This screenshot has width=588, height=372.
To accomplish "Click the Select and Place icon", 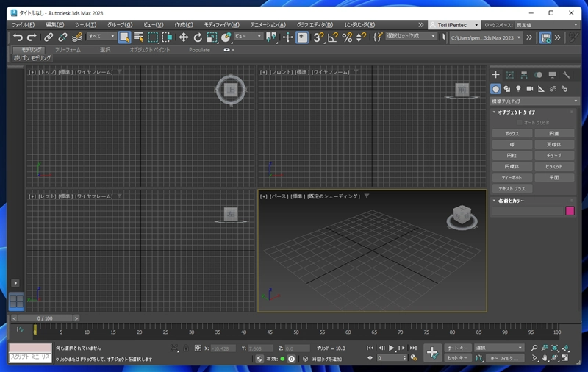I will click(226, 37).
